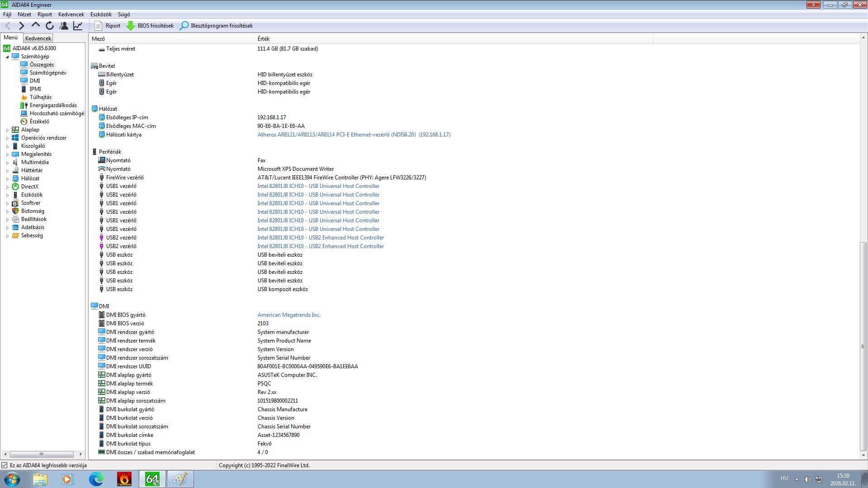Open the Eszközök menu
Image resolution: width=868 pixels, height=488 pixels.
(100, 14)
